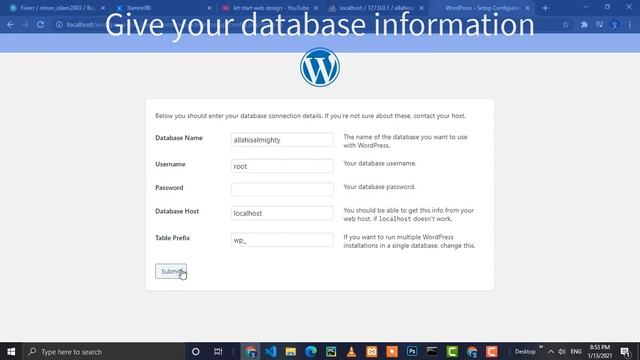
Task: Open the notification center
Action: (625, 351)
